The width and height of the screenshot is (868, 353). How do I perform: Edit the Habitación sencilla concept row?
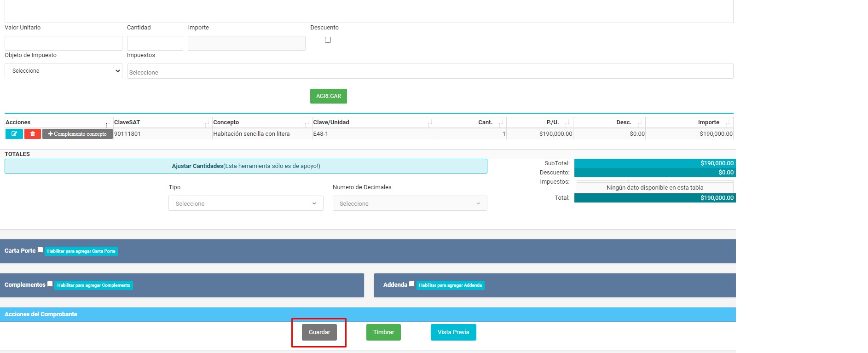[x=14, y=134]
